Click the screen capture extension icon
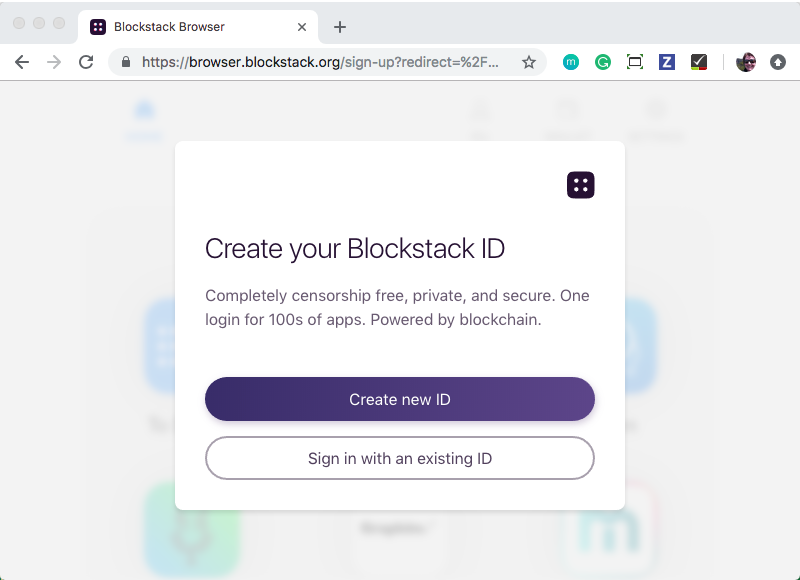This screenshot has width=800, height=580. point(635,62)
